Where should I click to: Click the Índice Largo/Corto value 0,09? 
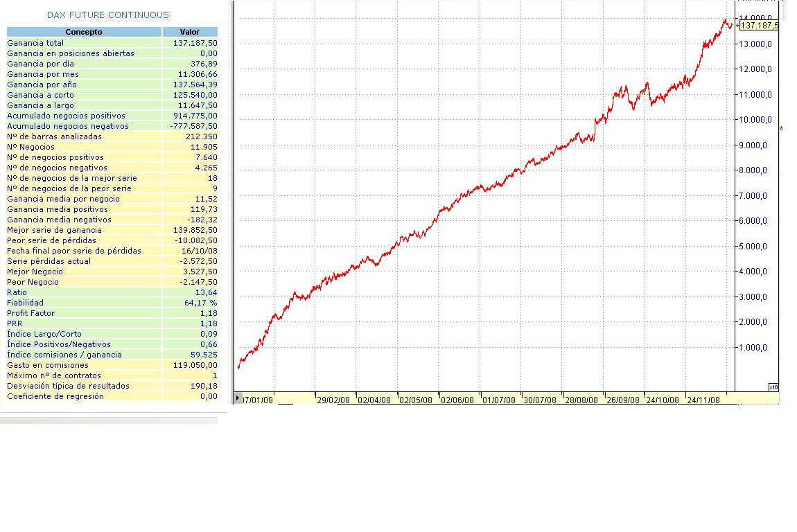click(209, 335)
